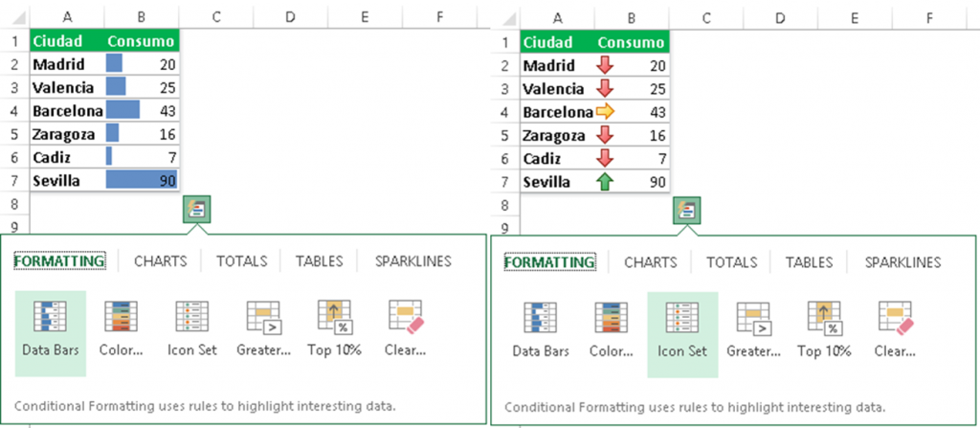Switch to TABLES tab in right panel
980x428 pixels.
point(810,262)
